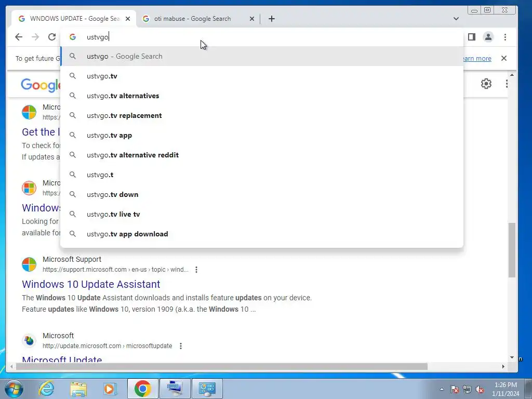This screenshot has height=399, width=532.
Task: Select ustvgo.tv live tv suggestion
Action: 262,214
